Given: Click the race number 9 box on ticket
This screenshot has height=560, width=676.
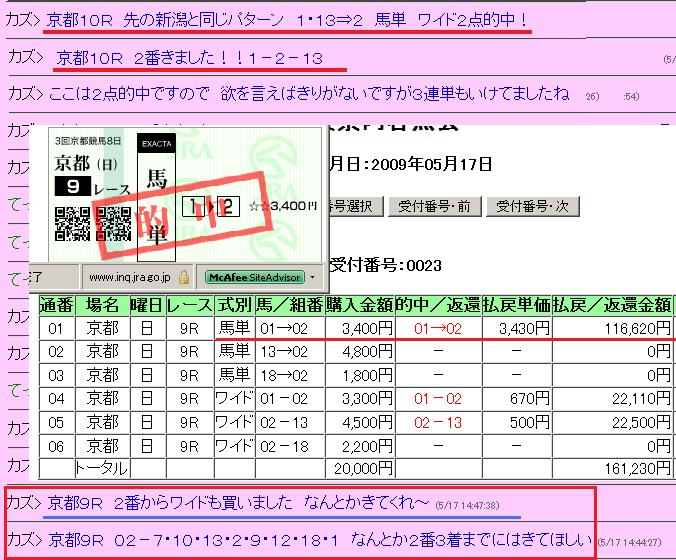Looking at the screenshot, I should click(x=72, y=186).
